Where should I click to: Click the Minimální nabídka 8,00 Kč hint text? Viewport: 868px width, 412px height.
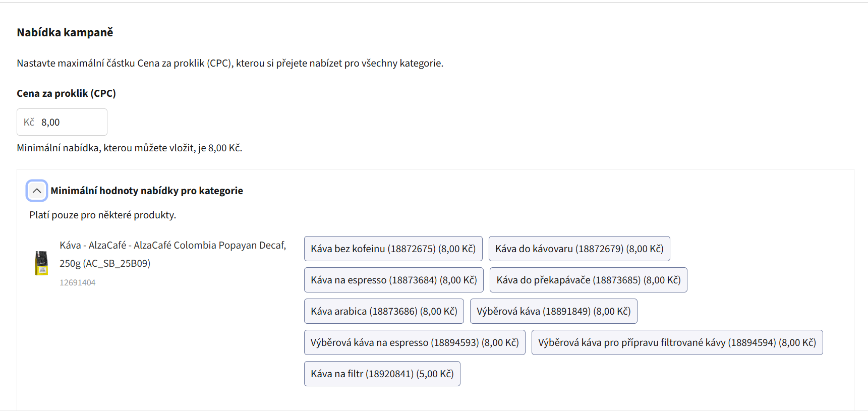pos(130,148)
